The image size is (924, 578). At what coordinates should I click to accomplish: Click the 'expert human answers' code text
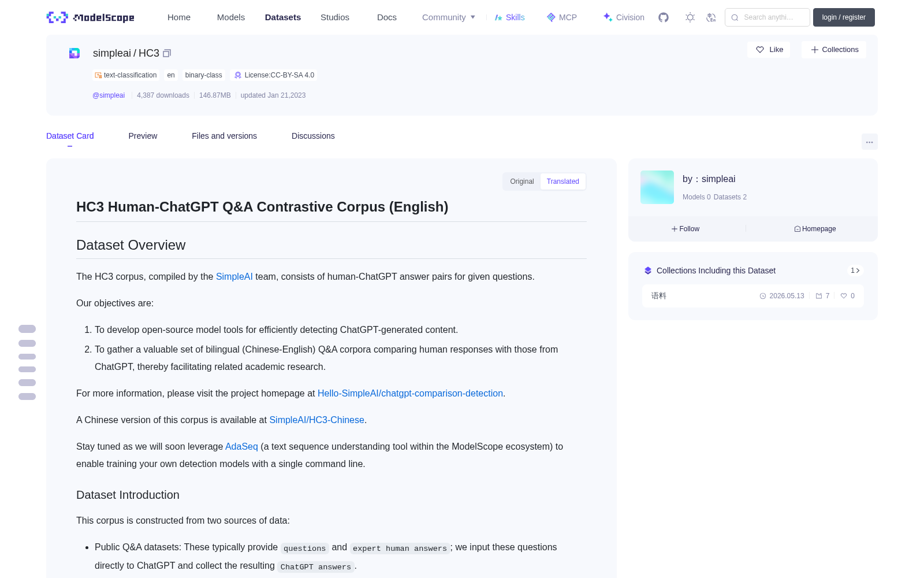[400, 549]
